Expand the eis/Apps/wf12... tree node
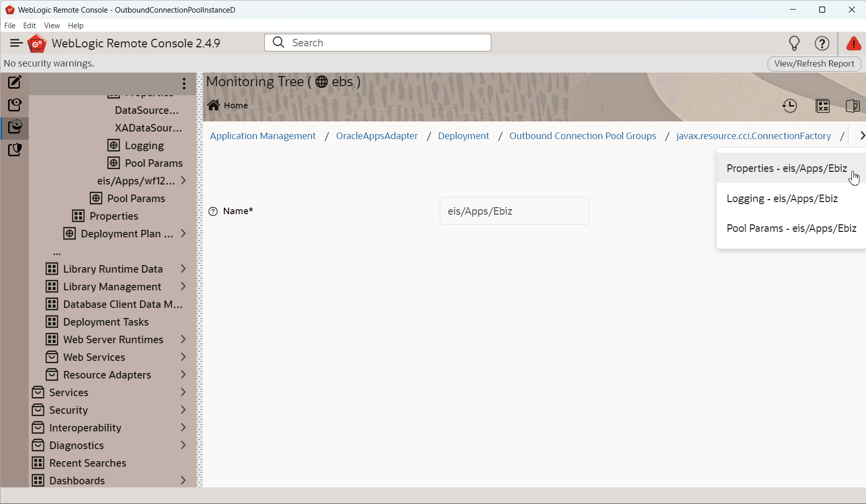The width and height of the screenshot is (866, 504). [x=184, y=180]
